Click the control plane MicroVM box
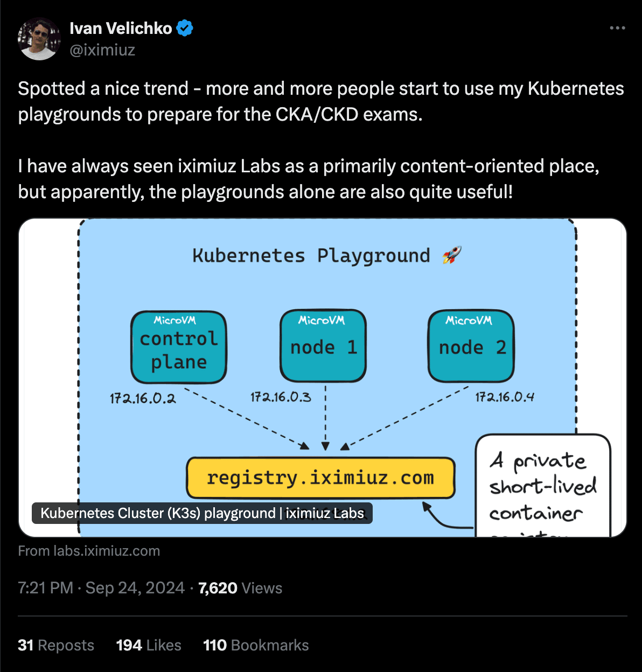The height and width of the screenshot is (672, 642). (179, 347)
